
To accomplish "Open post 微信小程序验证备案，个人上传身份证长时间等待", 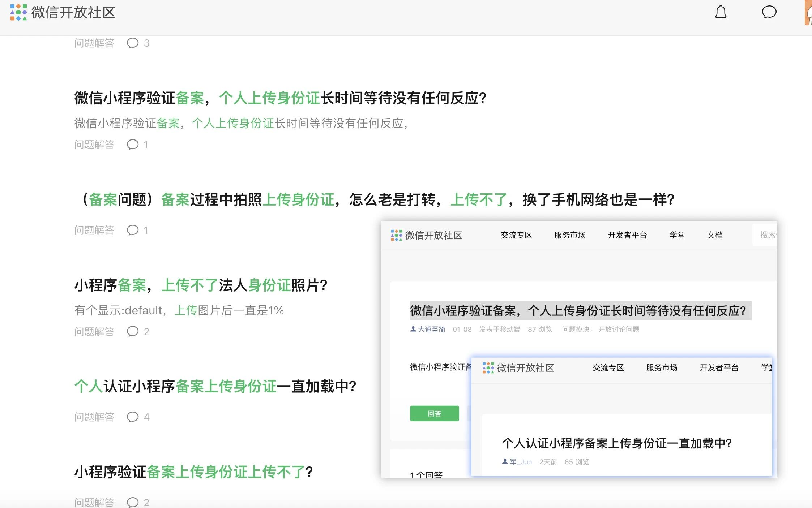I will point(280,98).
